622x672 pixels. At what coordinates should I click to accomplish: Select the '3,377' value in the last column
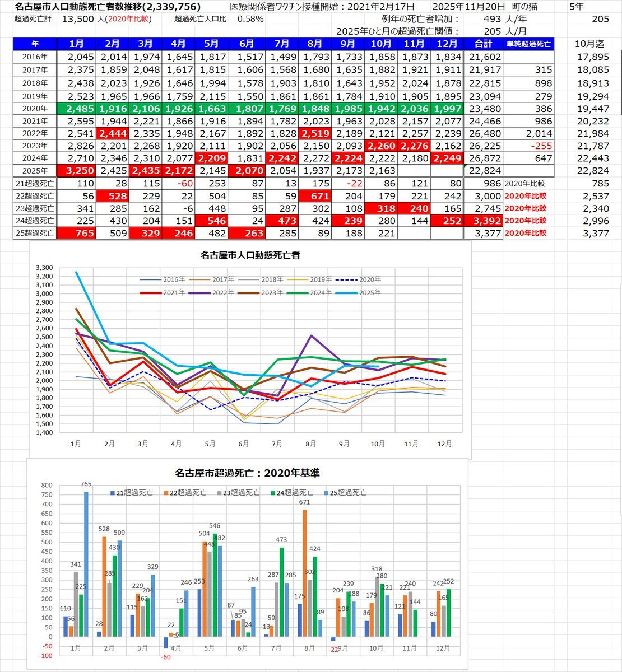595,232
